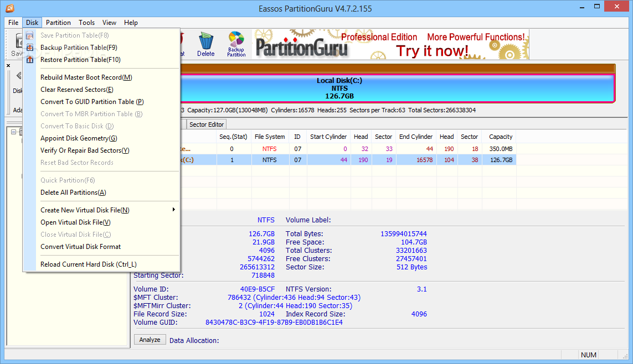Image resolution: width=633 pixels, height=364 pixels.
Task: Click the Delete partition toolbar icon
Action: pos(206,44)
